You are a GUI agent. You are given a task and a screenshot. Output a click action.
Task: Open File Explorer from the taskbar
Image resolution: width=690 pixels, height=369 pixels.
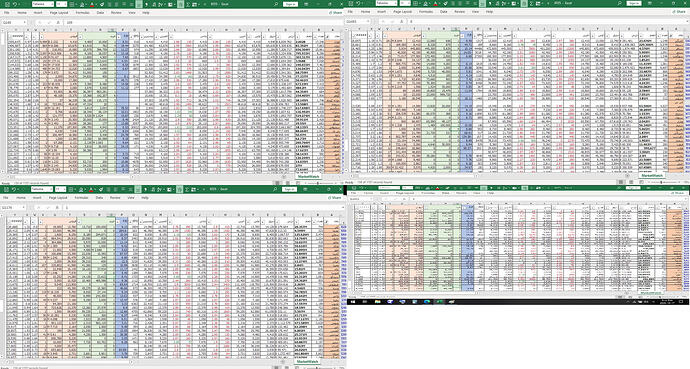click(x=378, y=302)
